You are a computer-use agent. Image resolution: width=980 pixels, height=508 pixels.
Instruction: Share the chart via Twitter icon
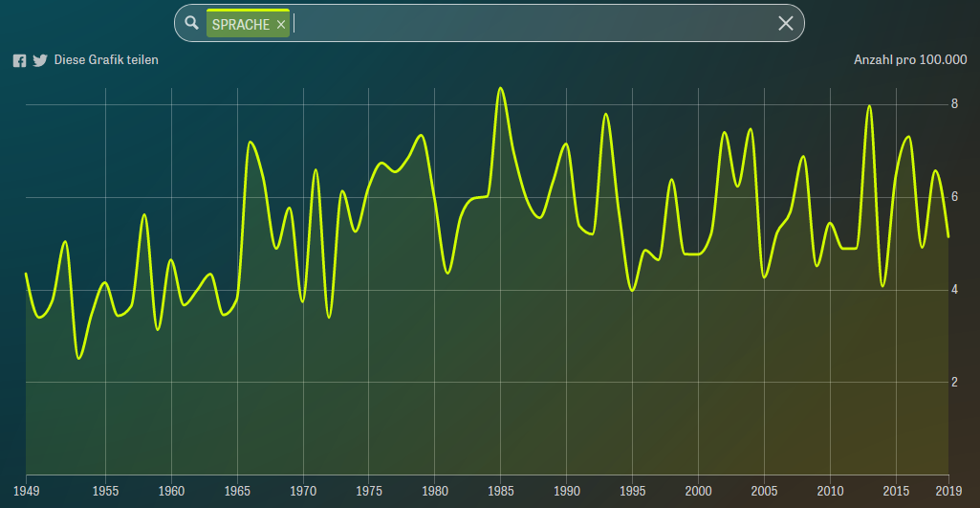click(40, 60)
